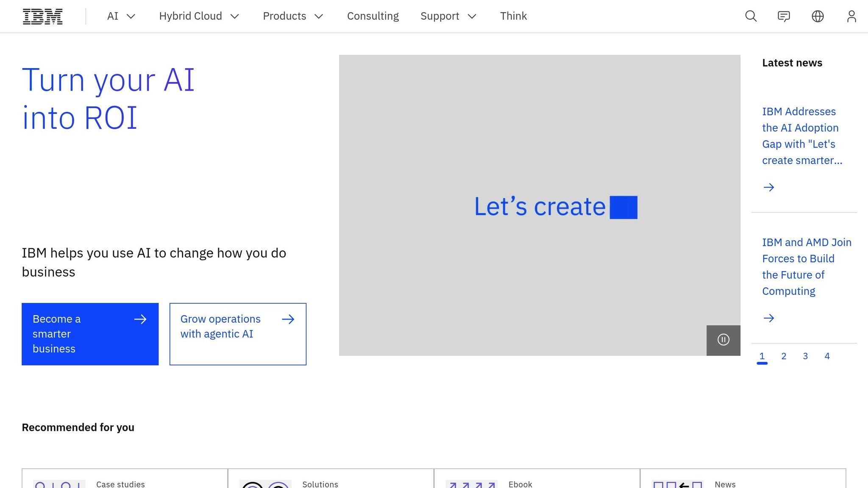Click Grow operations with agentic AI button
Viewport: 868px width, 488px height.
tap(238, 334)
